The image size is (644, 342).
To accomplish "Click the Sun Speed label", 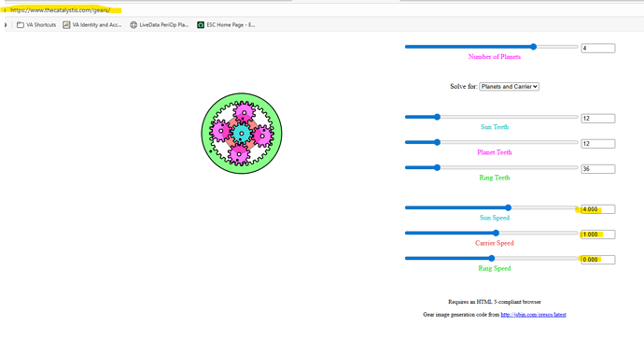I will click(x=495, y=218).
